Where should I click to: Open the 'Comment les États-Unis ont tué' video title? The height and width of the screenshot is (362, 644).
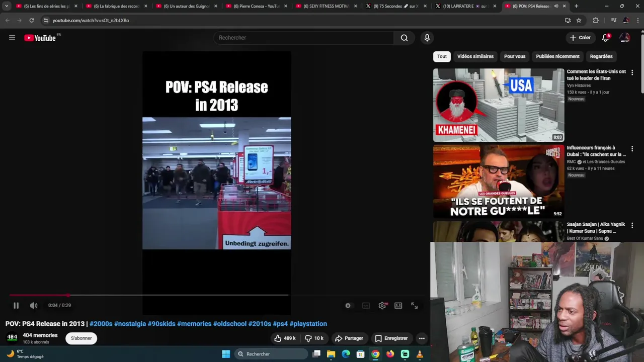pyautogui.click(x=596, y=75)
